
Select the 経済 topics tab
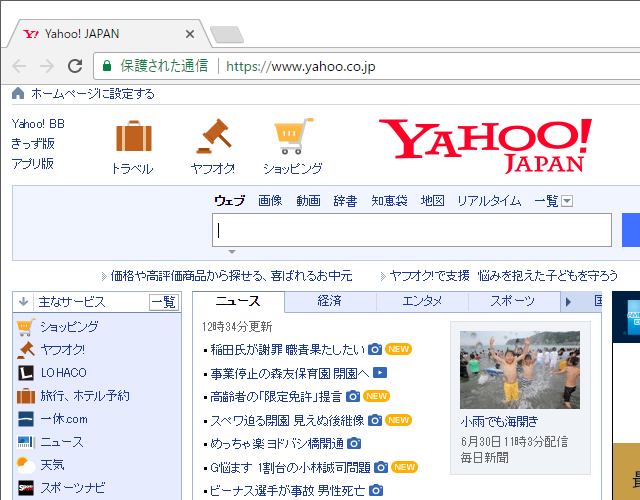(x=330, y=301)
